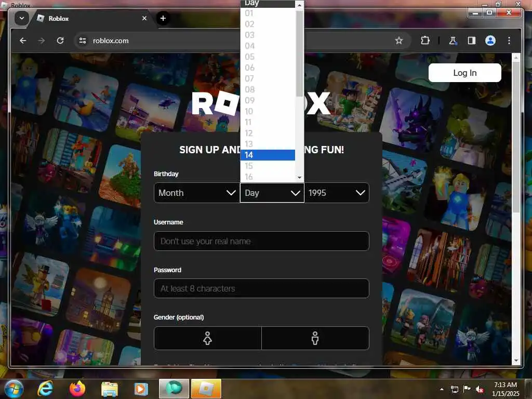This screenshot has height=399, width=532.
Task: Toggle the Chrome side panel
Action: click(471, 41)
